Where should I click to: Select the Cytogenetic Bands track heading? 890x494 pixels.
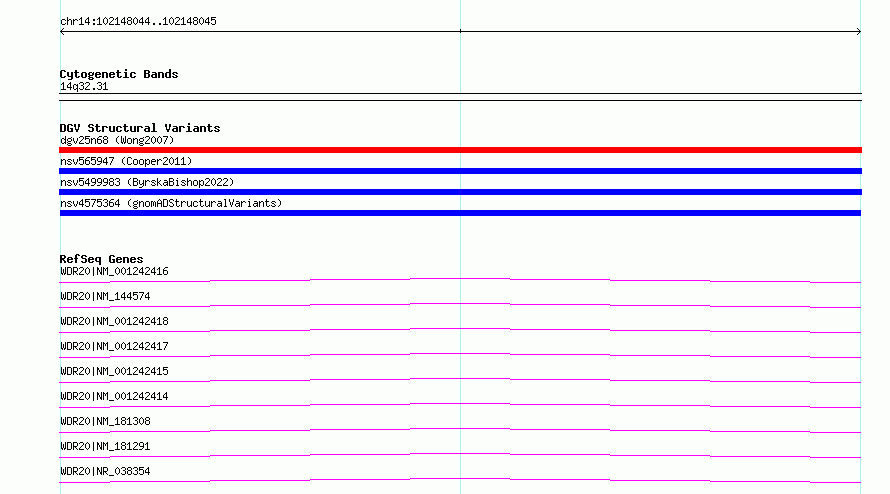click(119, 74)
